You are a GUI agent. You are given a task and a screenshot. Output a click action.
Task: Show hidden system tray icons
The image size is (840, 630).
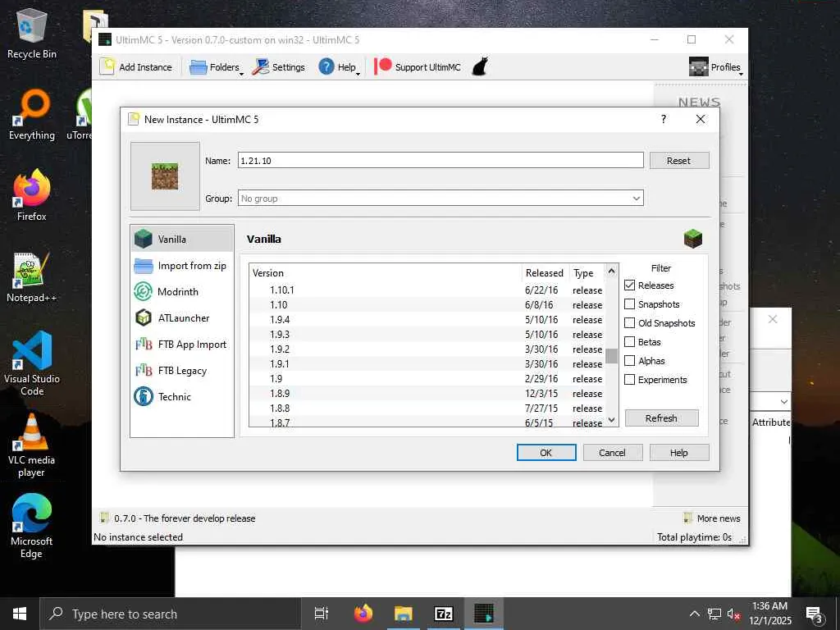tap(694, 614)
